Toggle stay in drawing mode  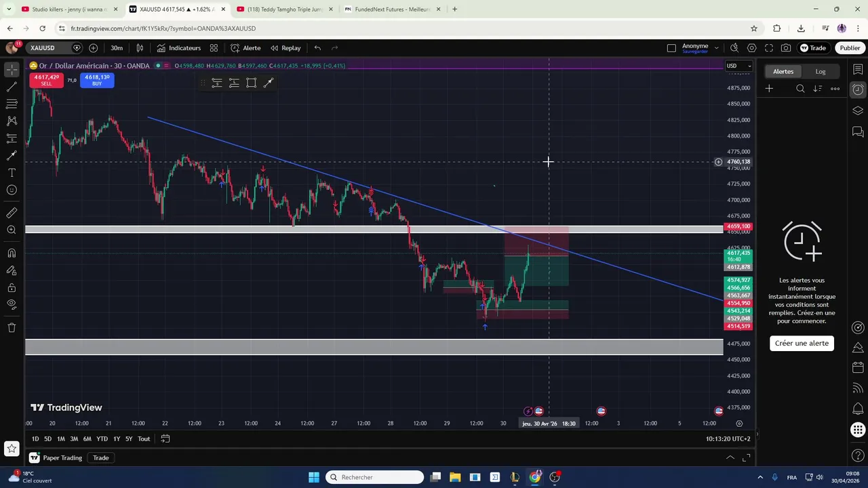[12, 270]
